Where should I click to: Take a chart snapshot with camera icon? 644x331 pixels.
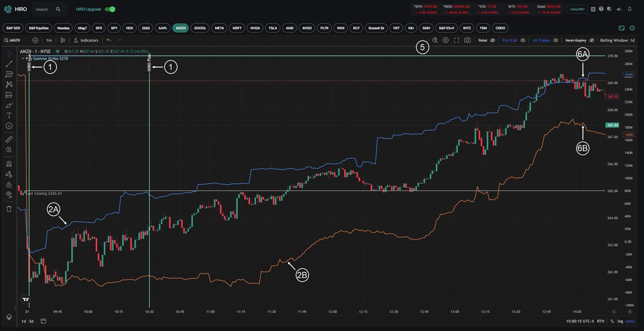[x=468, y=40]
